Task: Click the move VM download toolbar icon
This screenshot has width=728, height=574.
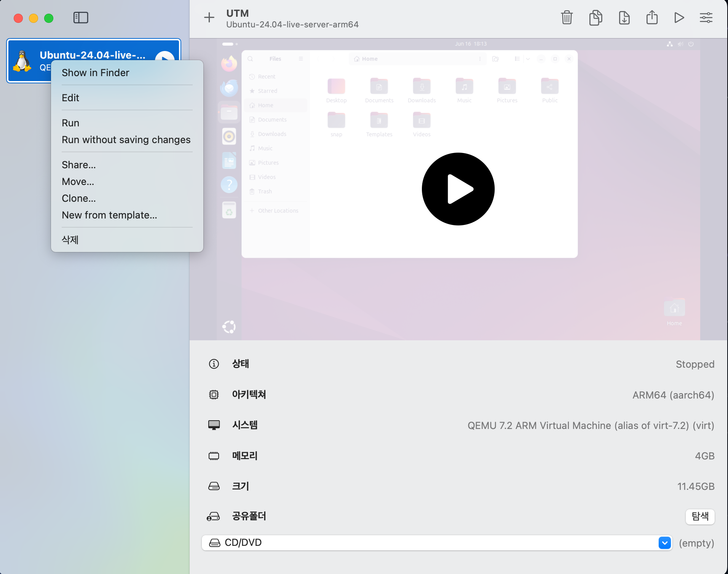Action: [624, 18]
